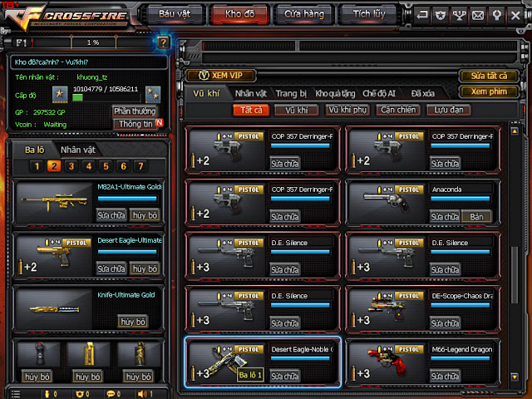The height and width of the screenshot is (399, 532).
Task: Select the Cận chiến filter
Action: [x=398, y=110]
